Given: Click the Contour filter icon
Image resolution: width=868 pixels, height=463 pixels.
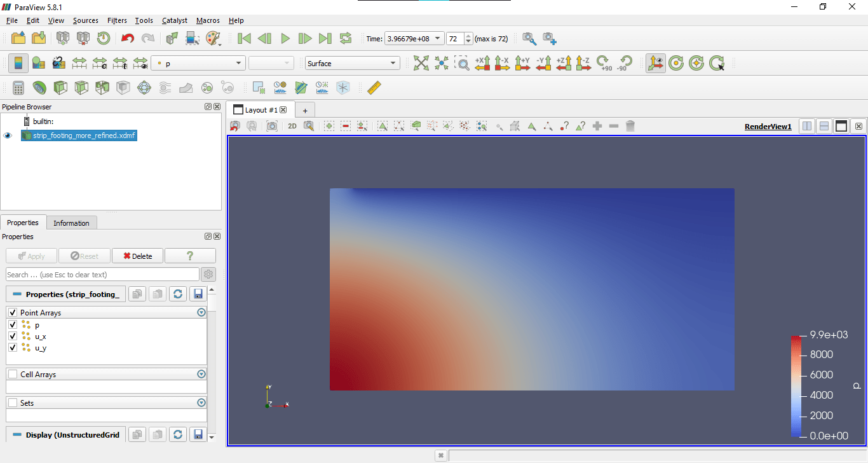Looking at the screenshot, I should pyautogui.click(x=39, y=87).
